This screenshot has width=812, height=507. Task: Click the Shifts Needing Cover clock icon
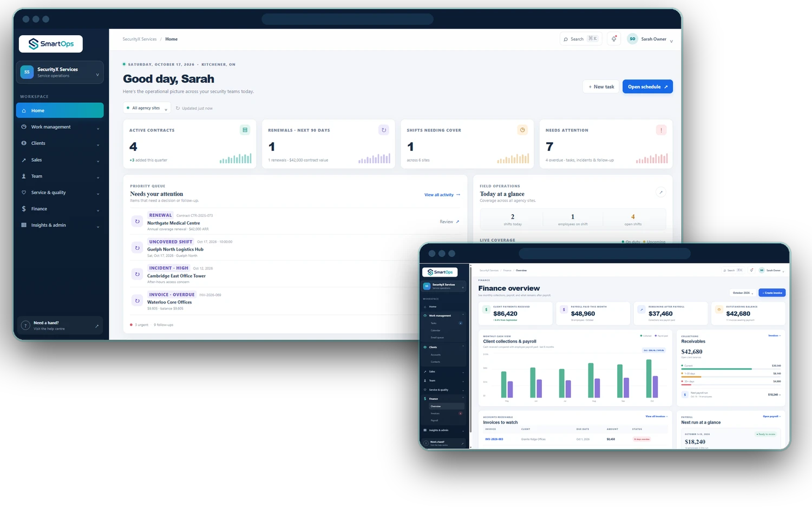[x=522, y=130]
